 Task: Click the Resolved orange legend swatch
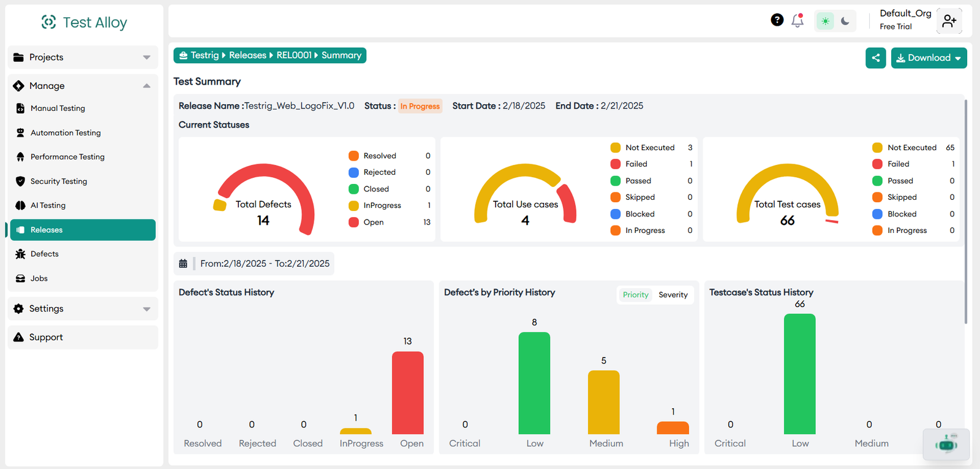tap(353, 156)
